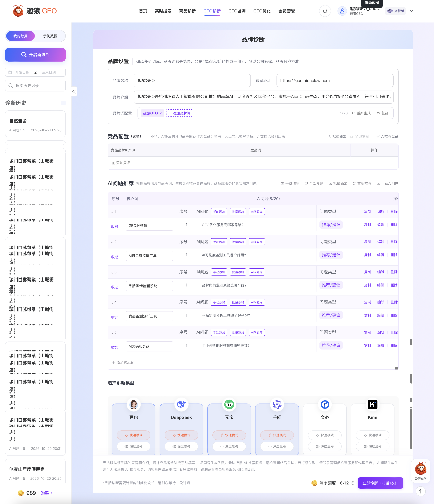Click the 文心 model logo
Viewport: 434px width, 504px height.
coord(325,405)
